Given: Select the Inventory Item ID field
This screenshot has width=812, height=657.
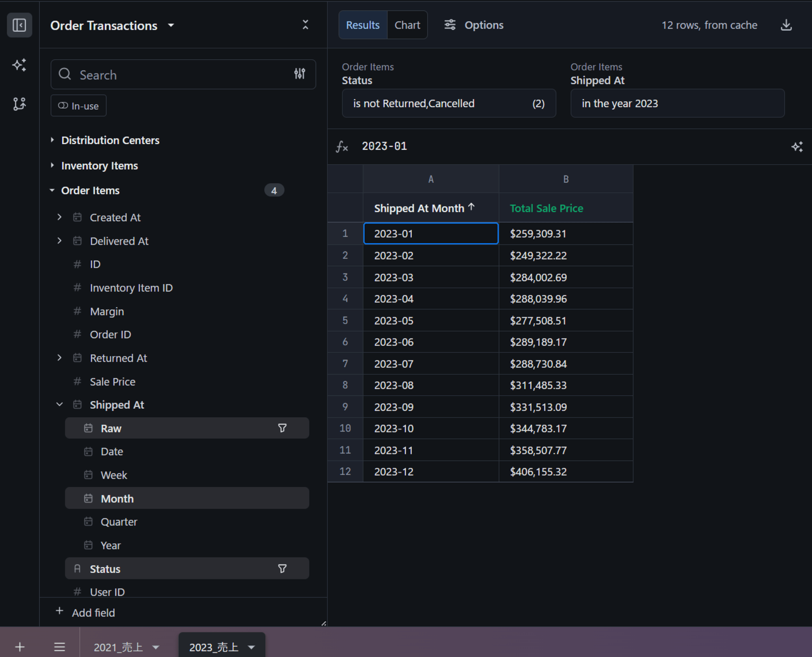Looking at the screenshot, I should [131, 288].
